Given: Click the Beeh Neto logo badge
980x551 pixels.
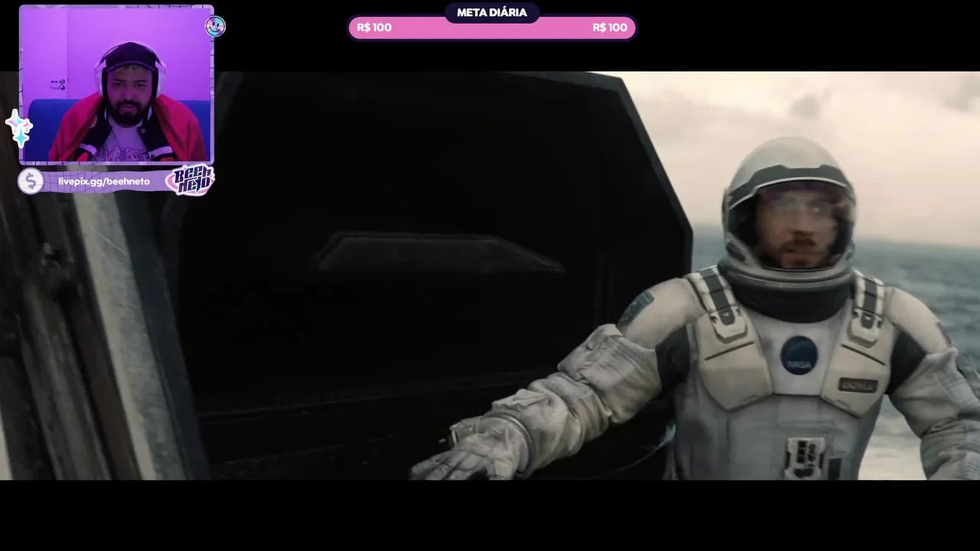Looking at the screenshot, I should point(191,181).
